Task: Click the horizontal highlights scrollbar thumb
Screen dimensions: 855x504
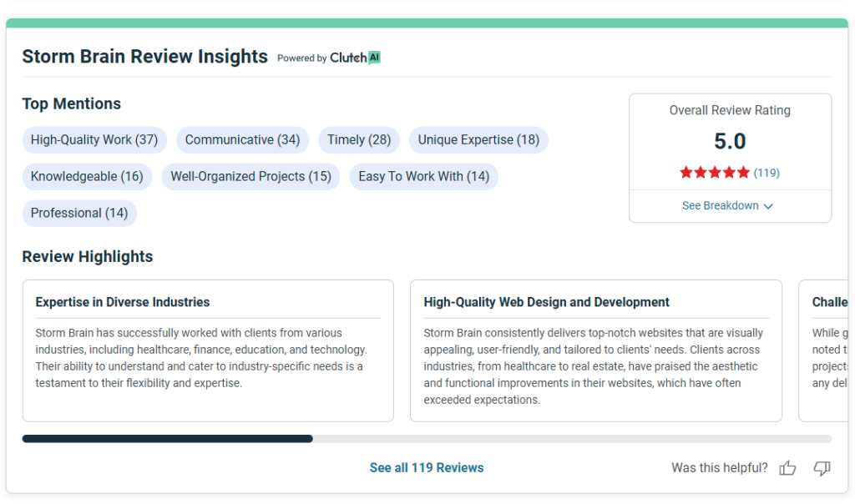Action: tap(167, 439)
